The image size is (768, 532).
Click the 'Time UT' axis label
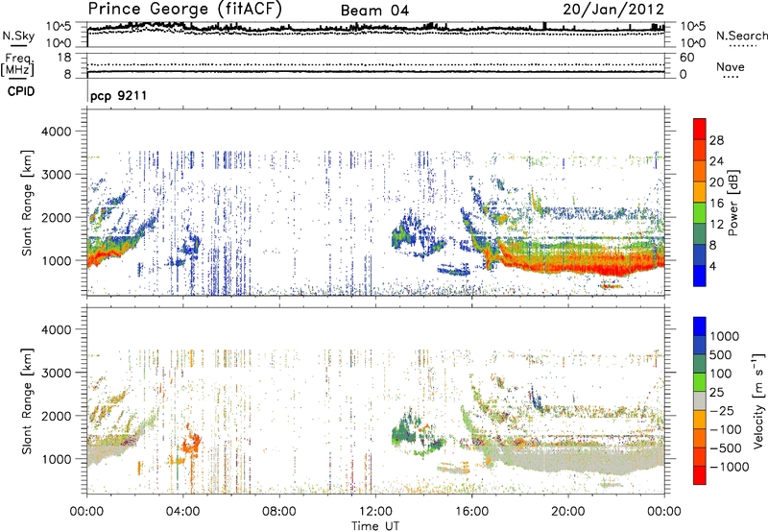pos(375,526)
